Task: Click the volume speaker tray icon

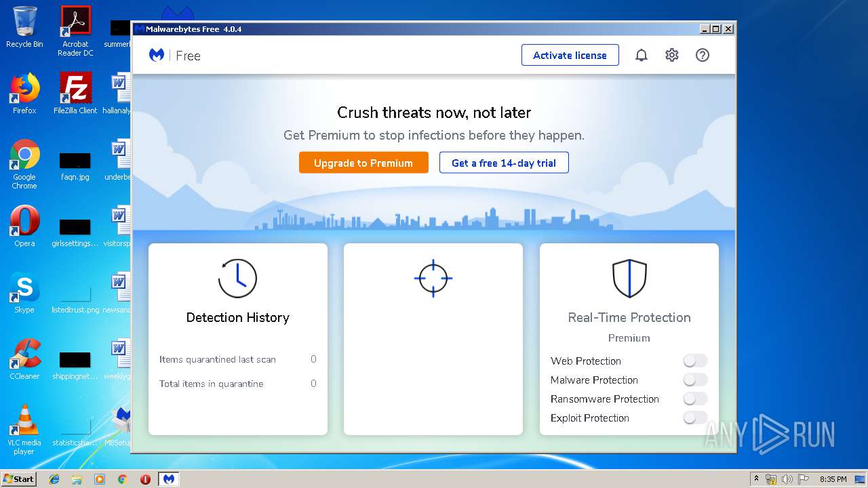Action: click(787, 479)
